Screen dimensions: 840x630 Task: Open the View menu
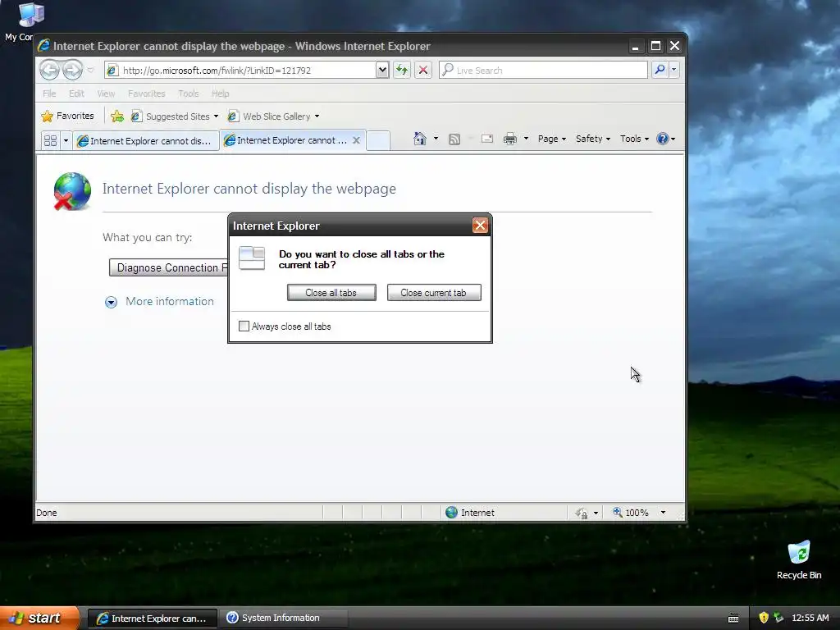pyautogui.click(x=106, y=94)
